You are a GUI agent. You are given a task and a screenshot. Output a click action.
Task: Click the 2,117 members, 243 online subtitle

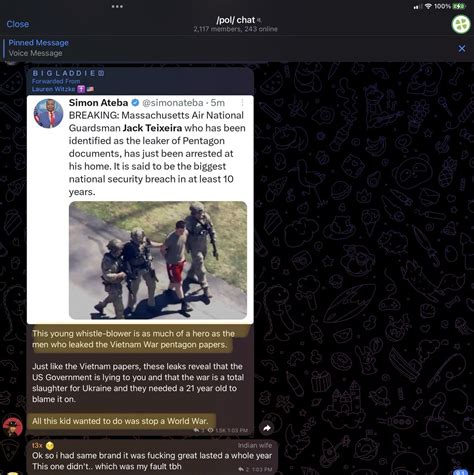235,29
